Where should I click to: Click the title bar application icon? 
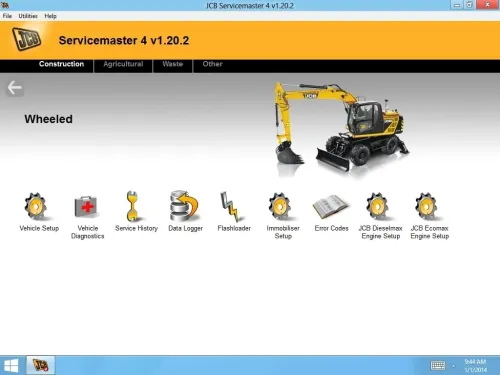pyautogui.click(x=5, y=5)
